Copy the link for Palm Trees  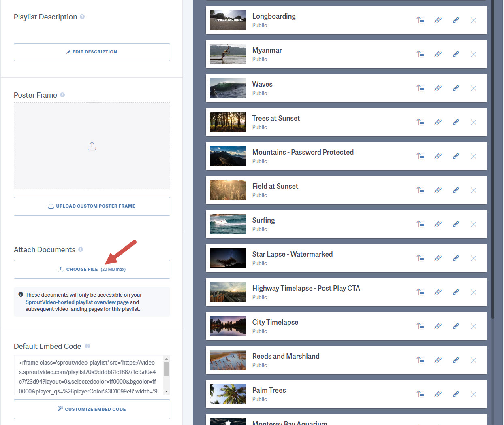[x=456, y=394]
